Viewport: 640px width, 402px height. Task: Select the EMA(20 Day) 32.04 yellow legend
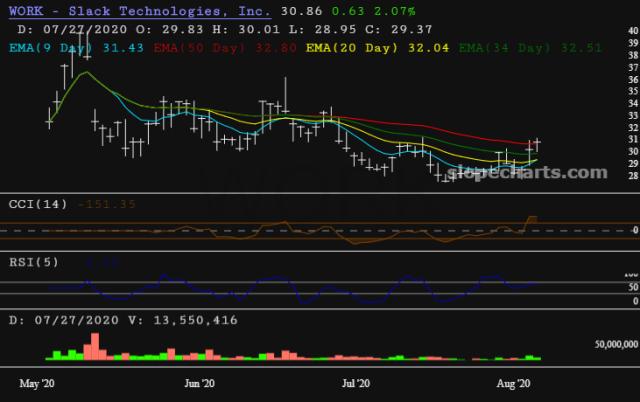[378, 48]
